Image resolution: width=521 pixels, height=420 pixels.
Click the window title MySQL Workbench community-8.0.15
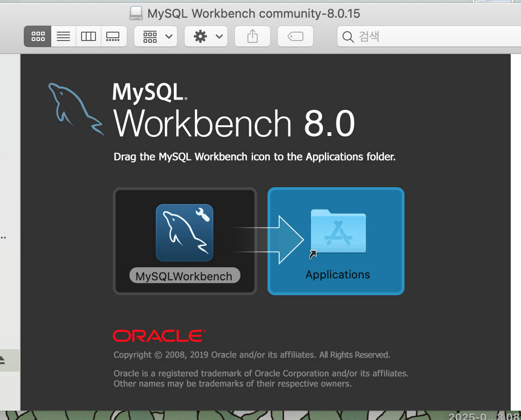click(x=254, y=14)
